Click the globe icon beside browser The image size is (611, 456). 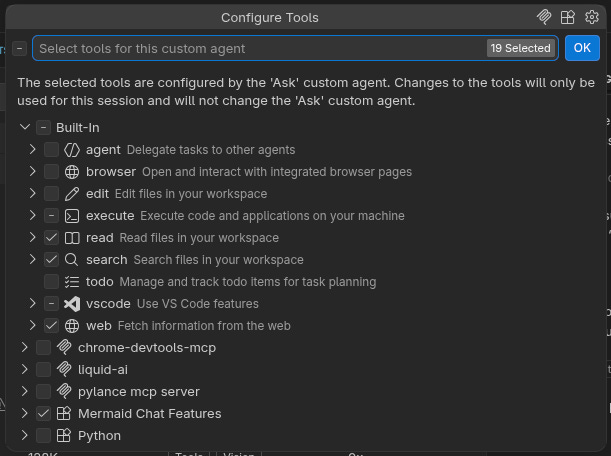point(72,172)
